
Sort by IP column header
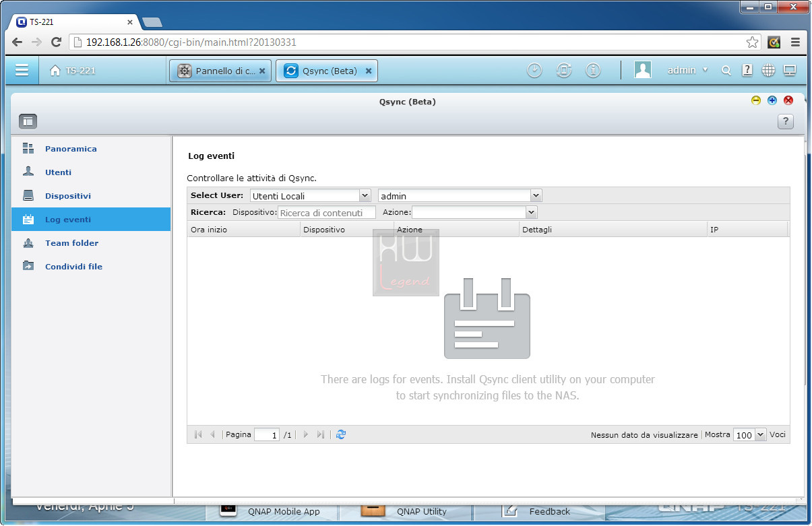[747, 230]
